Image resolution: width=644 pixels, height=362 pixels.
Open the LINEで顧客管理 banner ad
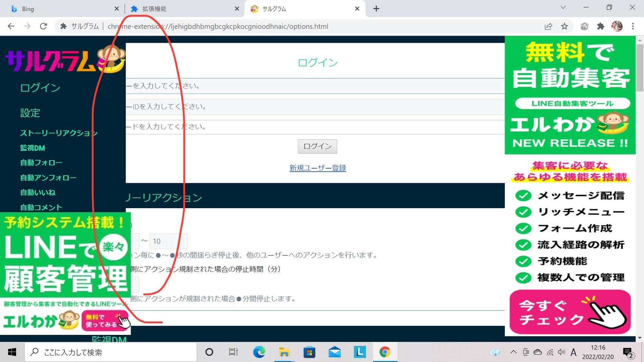coord(65,273)
